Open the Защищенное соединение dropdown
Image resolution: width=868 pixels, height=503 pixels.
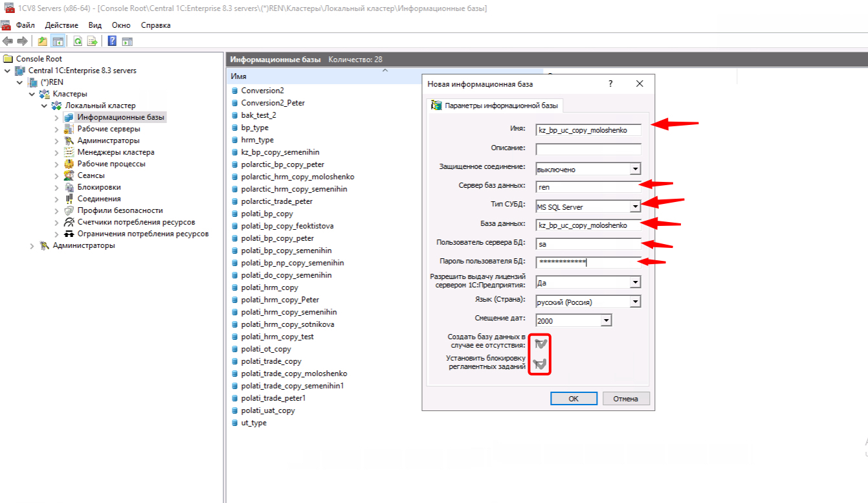[636, 169]
